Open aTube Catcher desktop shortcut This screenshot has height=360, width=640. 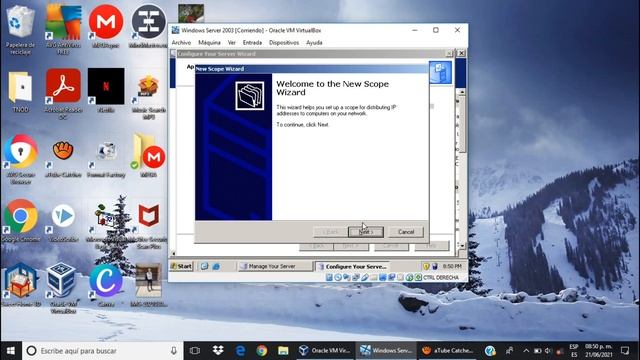(x=63, y=158)
